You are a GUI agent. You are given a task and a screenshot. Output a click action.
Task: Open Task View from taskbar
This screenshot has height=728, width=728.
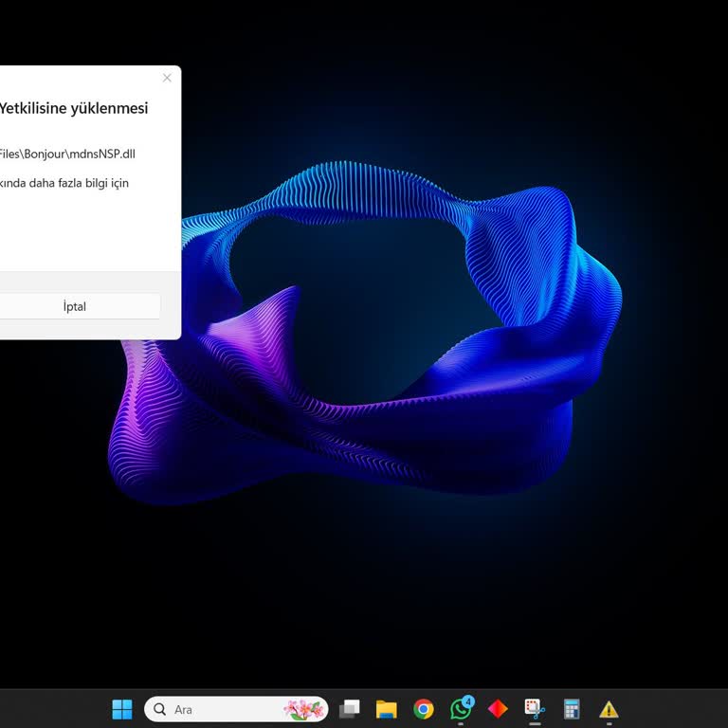tap(349, 709)
